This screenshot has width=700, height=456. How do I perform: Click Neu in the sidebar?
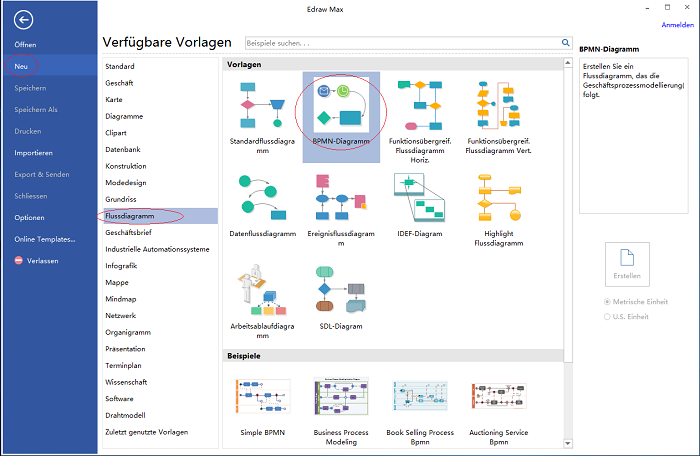tap(21, 66)
